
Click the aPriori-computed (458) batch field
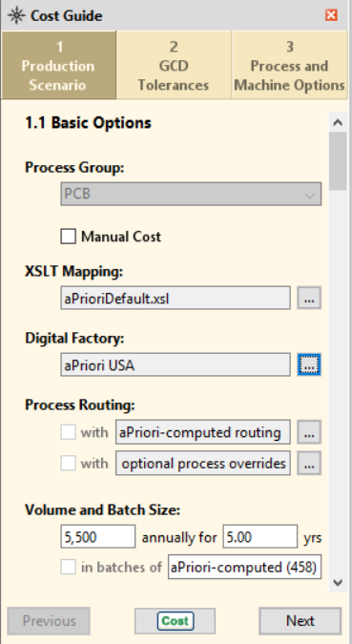tap(244, 567)
